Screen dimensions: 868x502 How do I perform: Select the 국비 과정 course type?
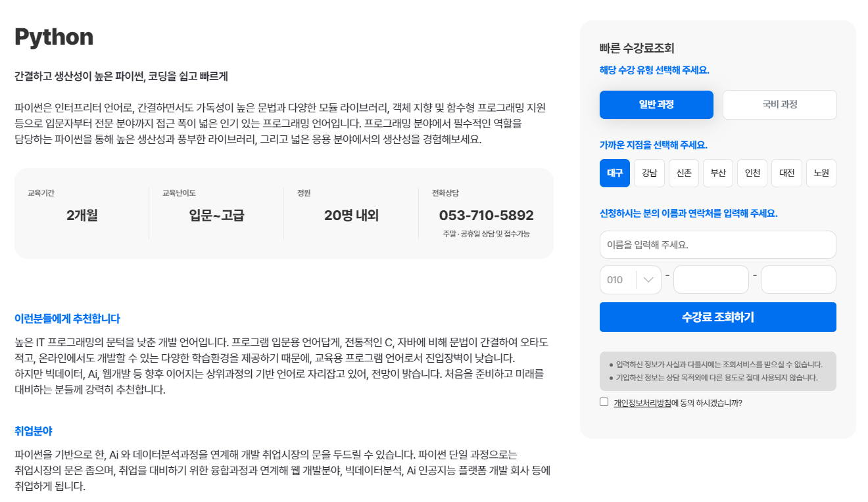780,104
